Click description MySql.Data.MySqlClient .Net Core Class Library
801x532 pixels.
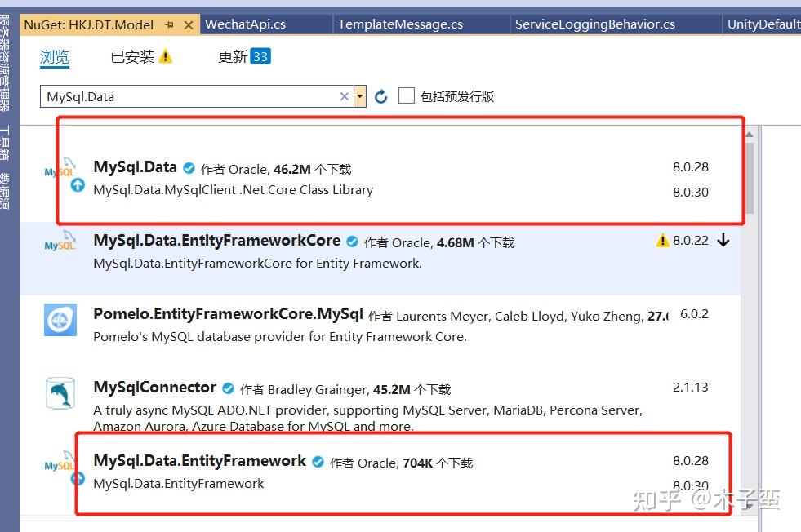click(x=234, y=190)
